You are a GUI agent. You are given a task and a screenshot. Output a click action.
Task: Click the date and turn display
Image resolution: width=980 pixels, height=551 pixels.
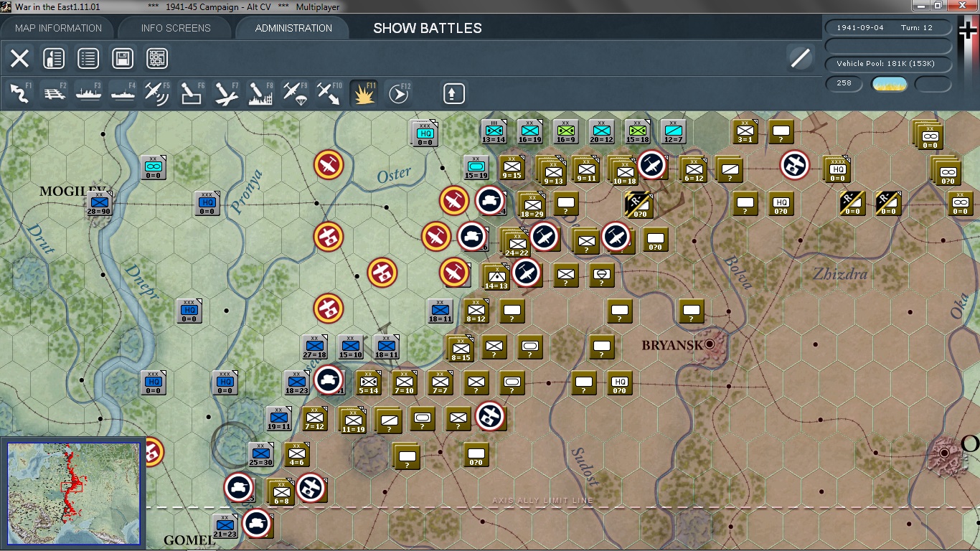(x=890, y=28)
